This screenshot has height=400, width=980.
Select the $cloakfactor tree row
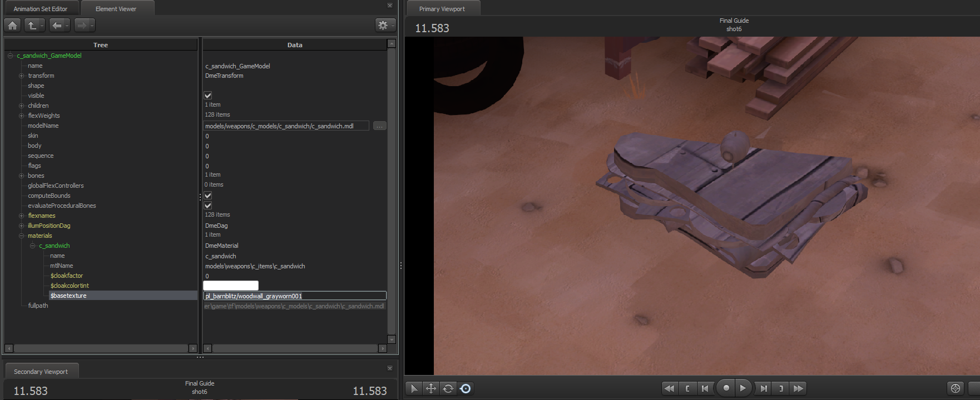point(67,276)
